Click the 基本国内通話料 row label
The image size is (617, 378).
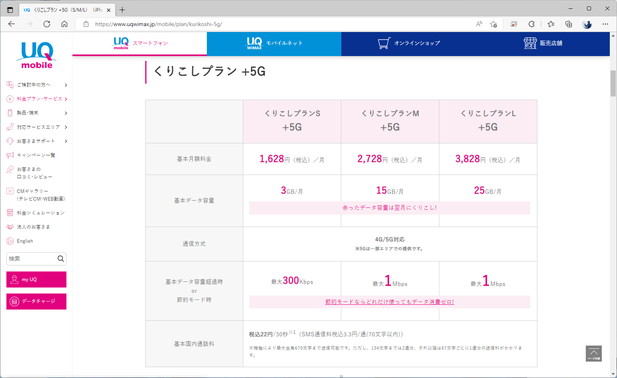[x=194, y=344]
